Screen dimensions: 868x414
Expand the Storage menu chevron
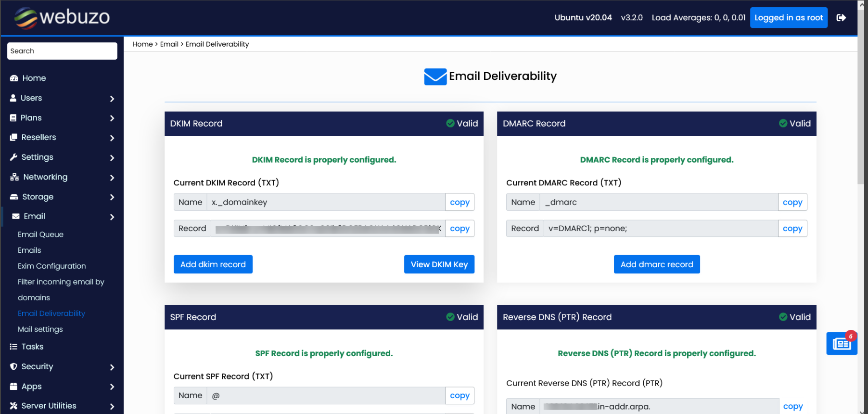coord(112,197)
